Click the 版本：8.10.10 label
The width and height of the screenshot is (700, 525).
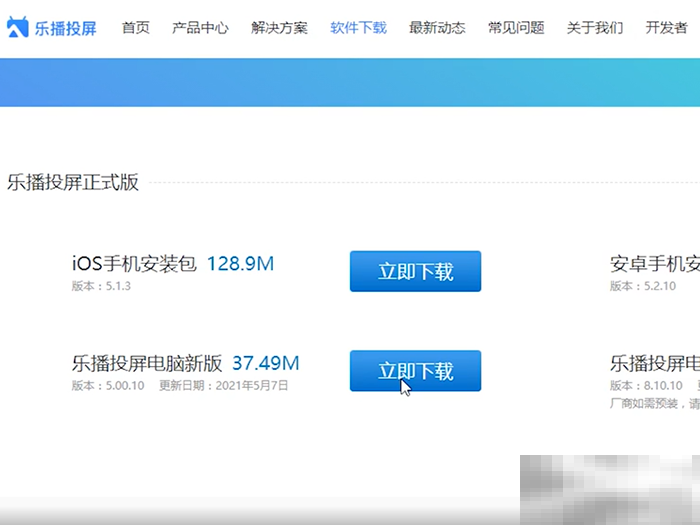(x=646, y=386)
